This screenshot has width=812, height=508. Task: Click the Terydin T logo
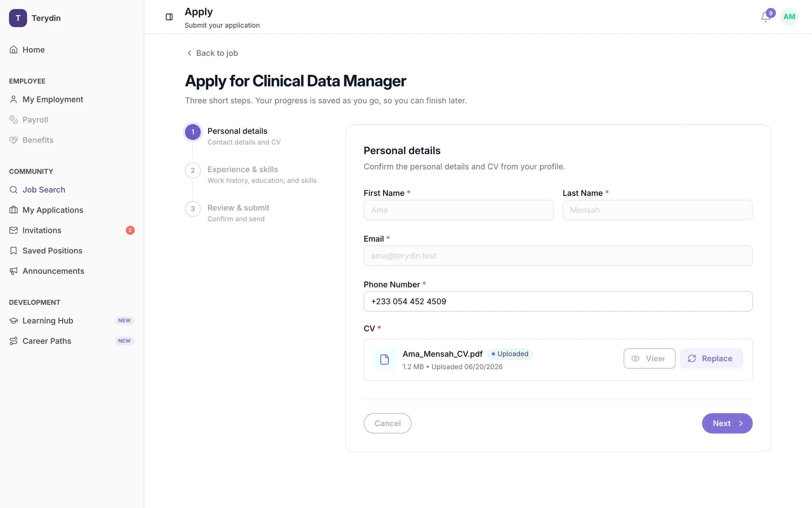tap(18, 18)
